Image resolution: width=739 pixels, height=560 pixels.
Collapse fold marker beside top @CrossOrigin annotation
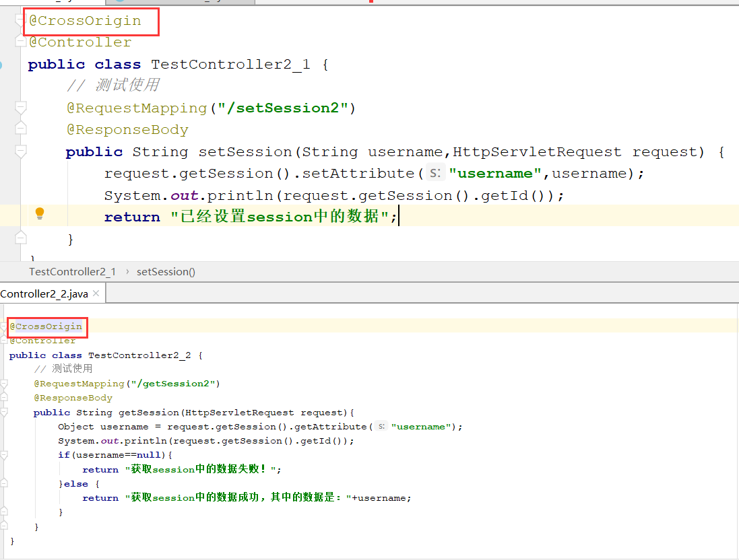click(20, 20)
